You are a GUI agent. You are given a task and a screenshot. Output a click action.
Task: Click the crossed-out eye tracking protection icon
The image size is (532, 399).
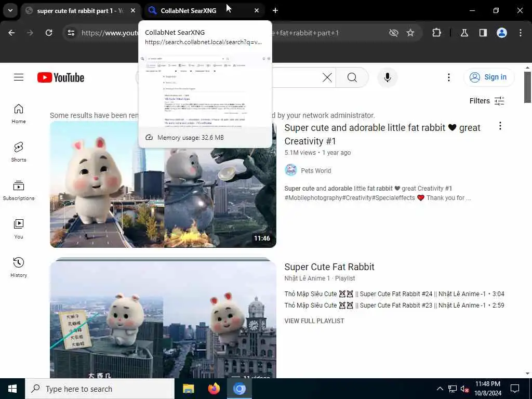[x=394, y=33]
